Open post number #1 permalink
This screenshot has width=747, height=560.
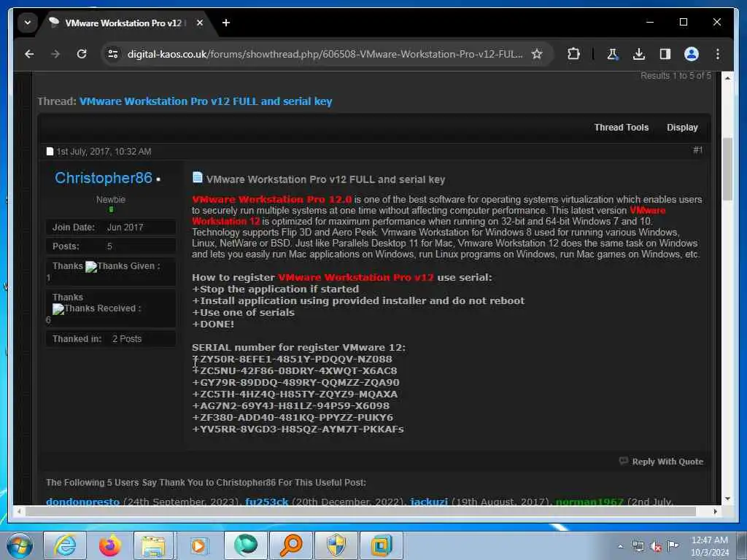(x=698, y=150)
